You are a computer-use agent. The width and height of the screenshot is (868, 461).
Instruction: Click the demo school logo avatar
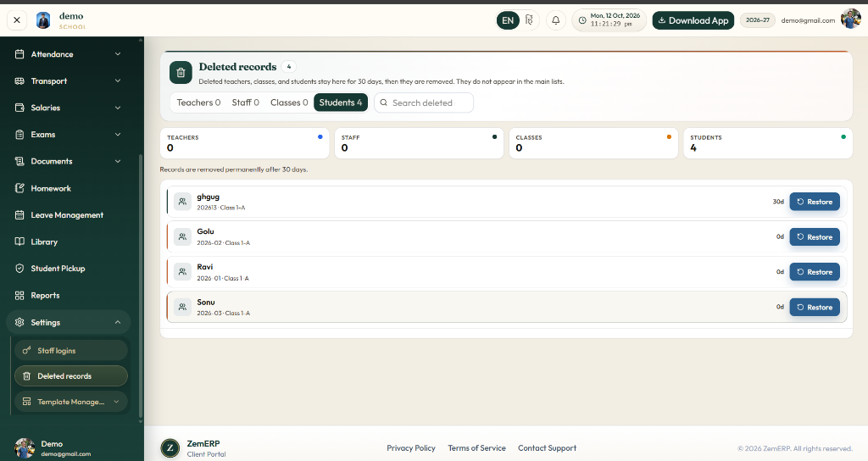pyautogui.click(x=43, y=20)
